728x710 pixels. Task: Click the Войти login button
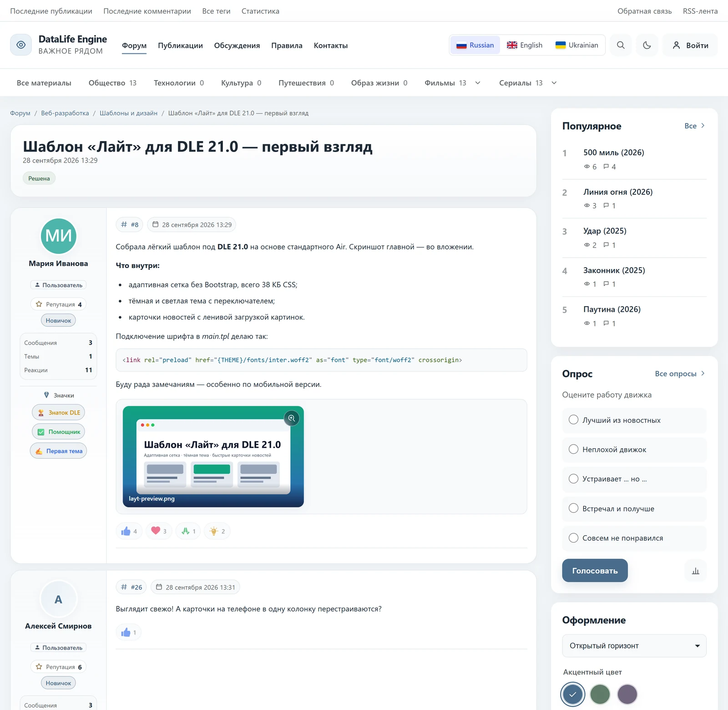click(x=690, y=45)
